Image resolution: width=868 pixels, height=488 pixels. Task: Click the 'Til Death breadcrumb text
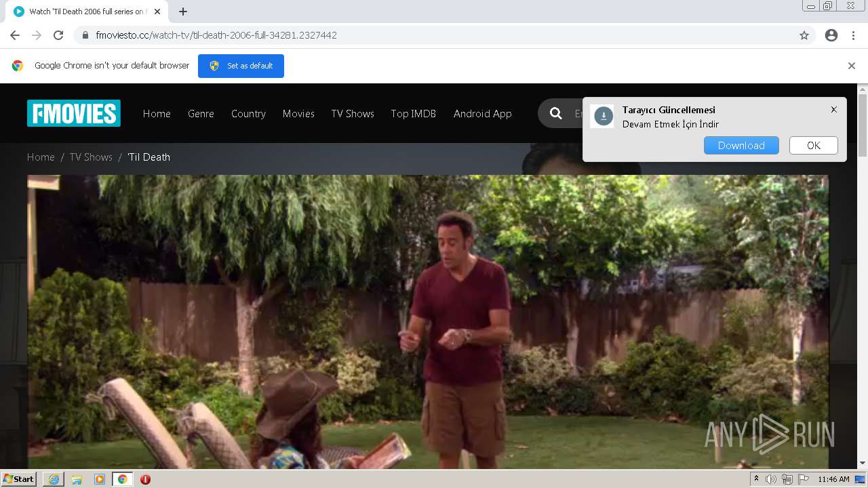coord(149,157)
